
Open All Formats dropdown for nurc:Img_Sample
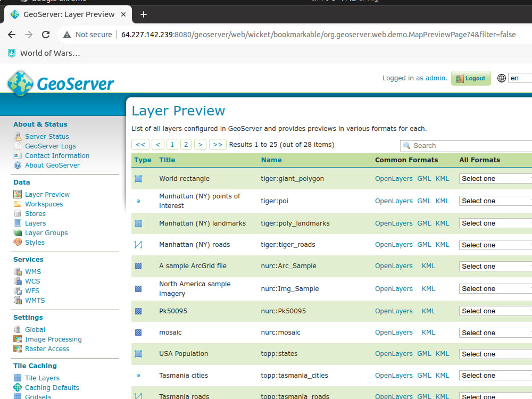click(495, 289)
